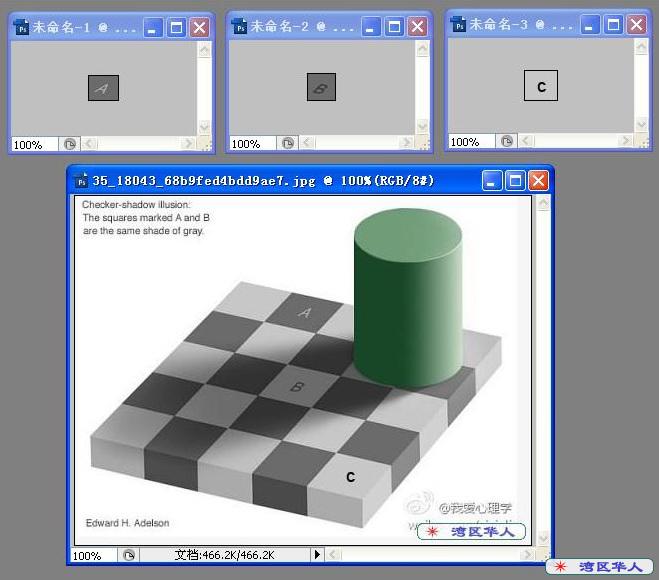Screen dimensions: 659x580
Task: Click the 35_18043_68b9fed4bdd9ae7.jpg title text
Action: (x=204, y=181)
